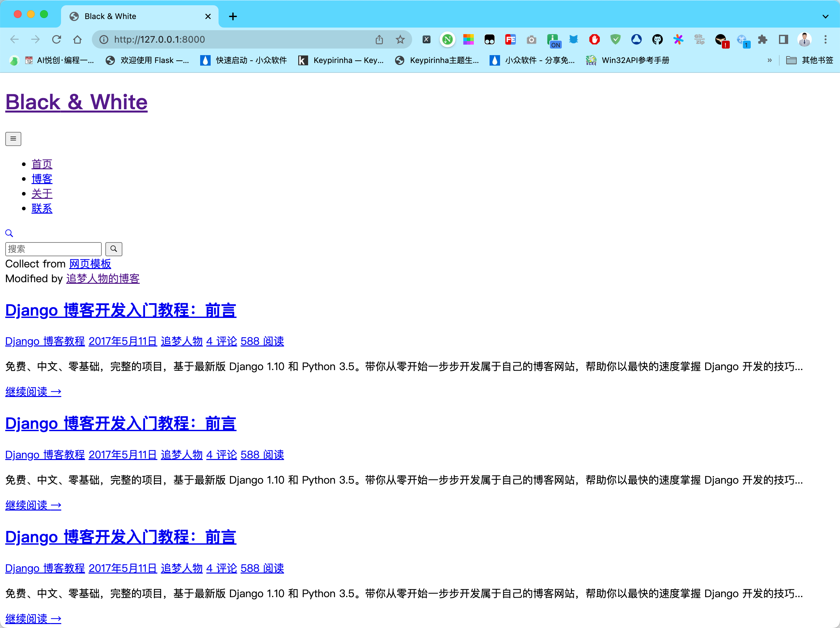Open the second post's 追梦人物 author link

coord(181,454)
